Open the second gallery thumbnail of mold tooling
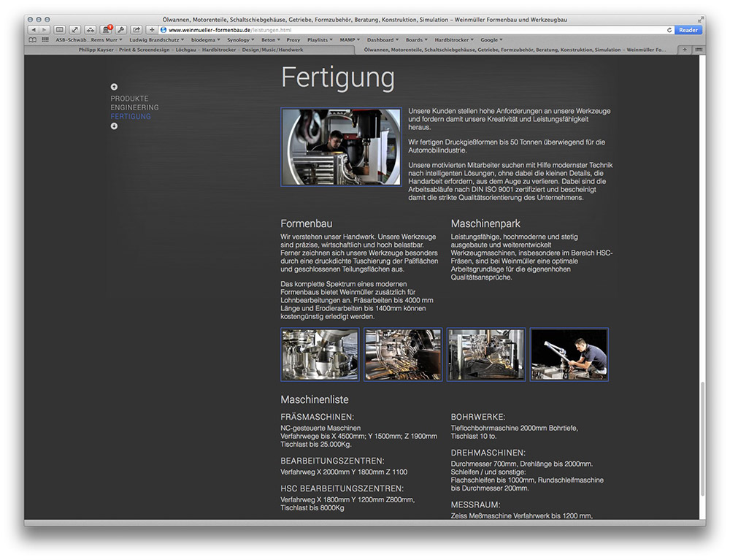 [x=403, y=355]
